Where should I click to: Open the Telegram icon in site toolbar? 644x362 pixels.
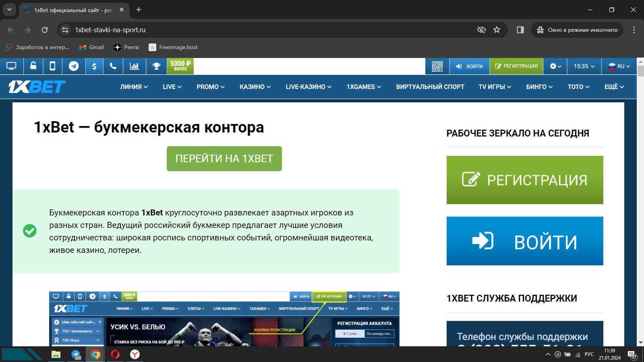[x=74, y=66]
